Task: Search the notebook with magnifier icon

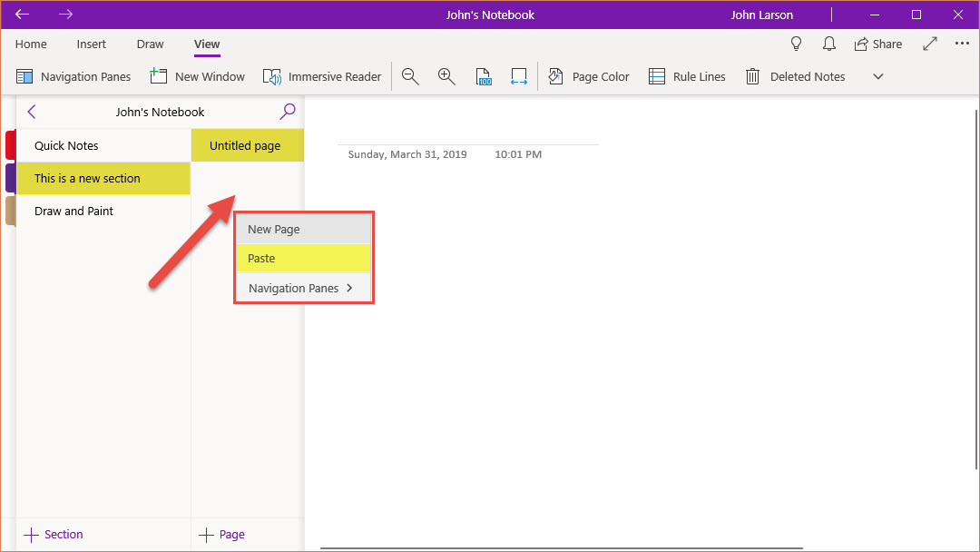Action: click(288, 112)
